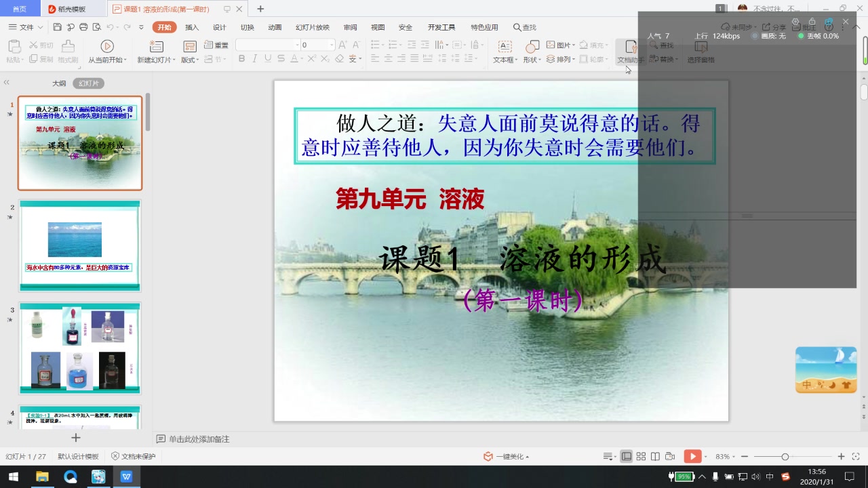Click the zoom out minus button
The height and width of the screenshot is (488, 868).
(x=744, y=456)
